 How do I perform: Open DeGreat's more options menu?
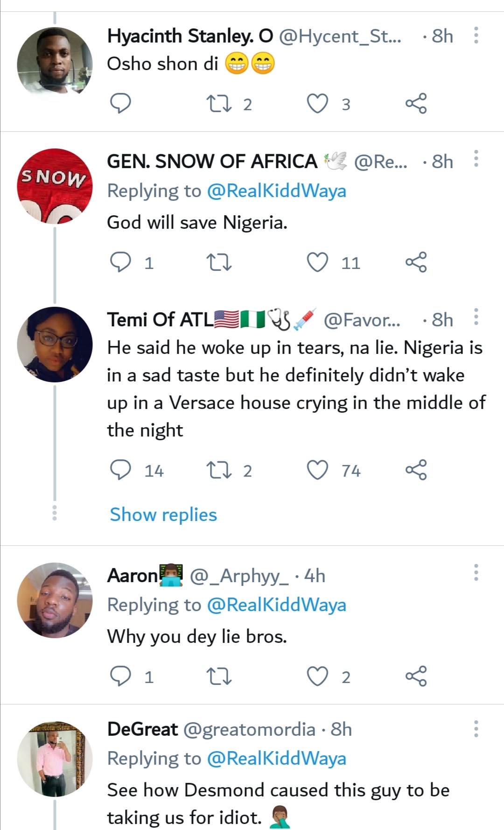pos(476,729)
